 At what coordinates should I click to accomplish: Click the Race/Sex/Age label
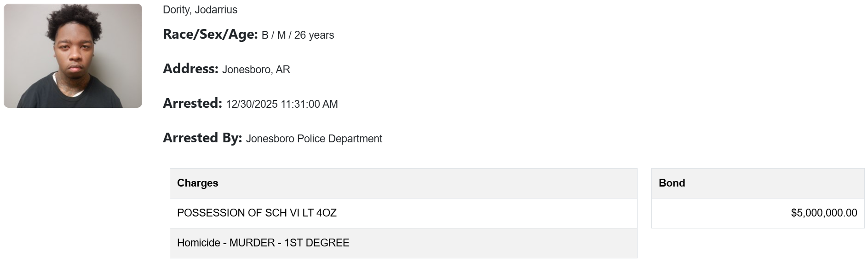click(210, 35)
